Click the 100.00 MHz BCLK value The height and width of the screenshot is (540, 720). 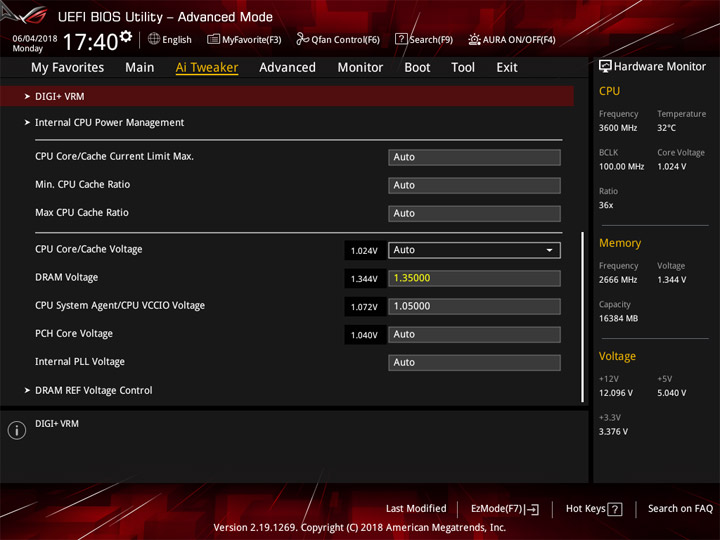(621, 166)
